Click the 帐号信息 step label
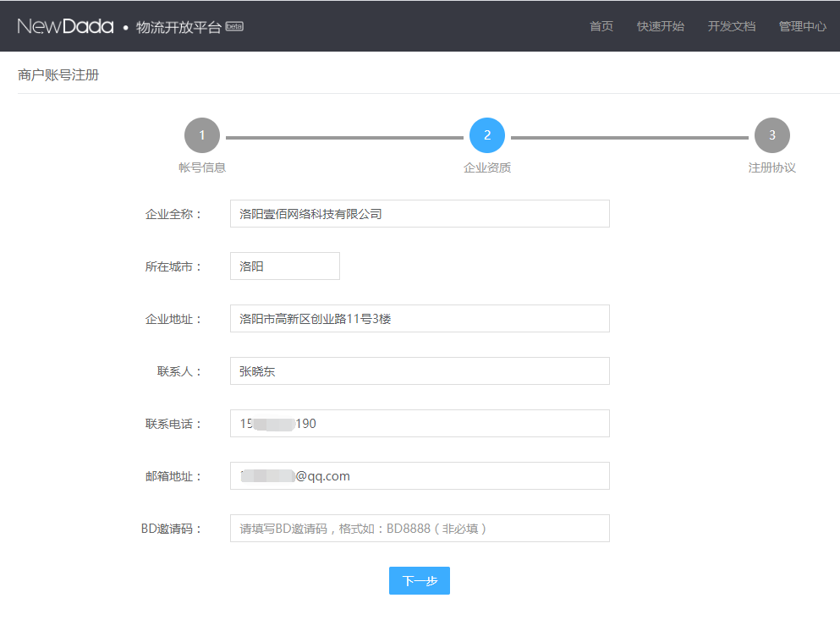 202,167
